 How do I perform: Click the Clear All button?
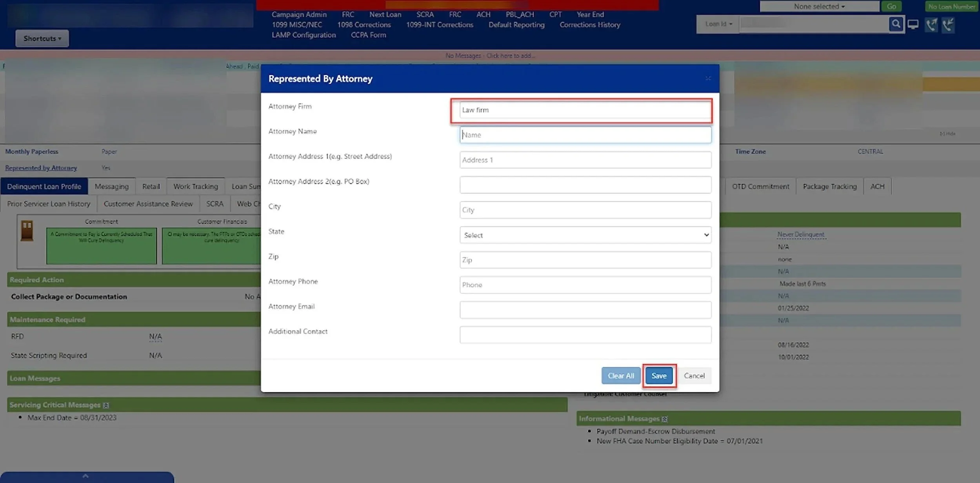[x=621, y=376]
